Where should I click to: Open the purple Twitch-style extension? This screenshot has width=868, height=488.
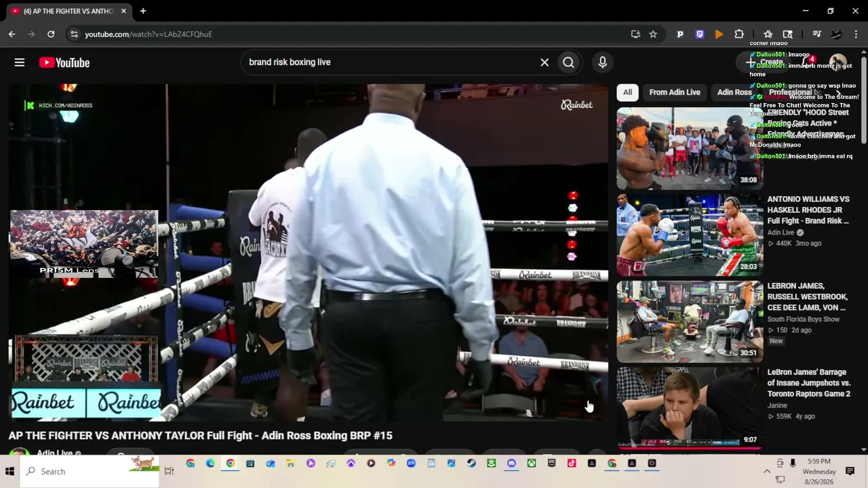700,34
